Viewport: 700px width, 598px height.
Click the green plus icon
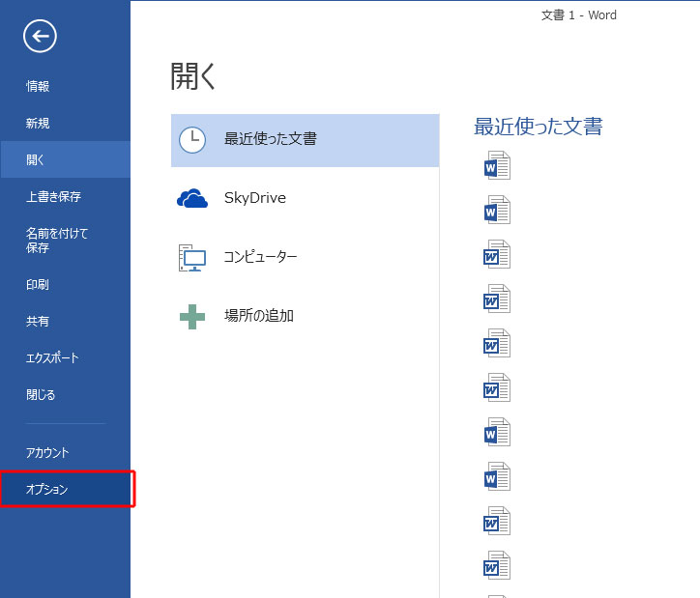click(192, 317)
